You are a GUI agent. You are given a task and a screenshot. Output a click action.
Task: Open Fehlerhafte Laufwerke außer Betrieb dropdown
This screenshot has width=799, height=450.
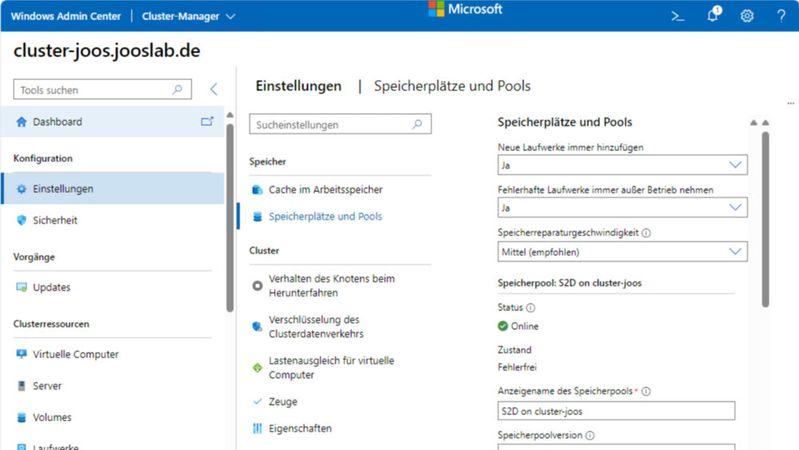(622, 208)
